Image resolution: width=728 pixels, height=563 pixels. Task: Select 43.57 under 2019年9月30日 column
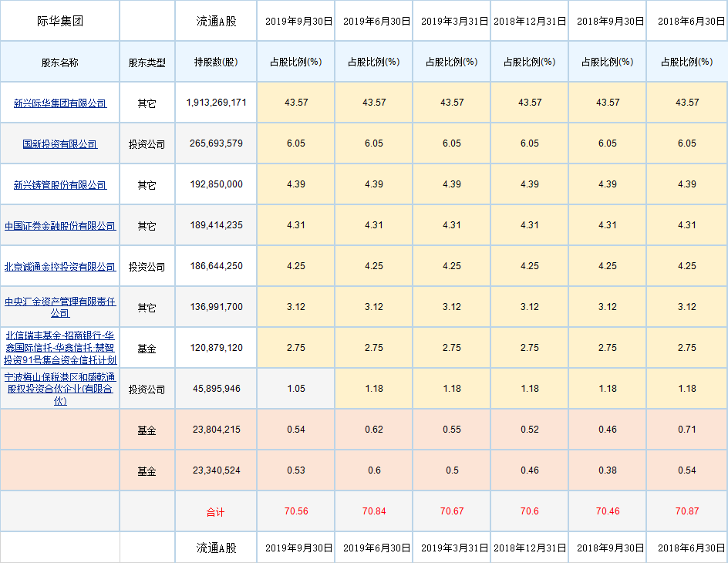[296, 102]
